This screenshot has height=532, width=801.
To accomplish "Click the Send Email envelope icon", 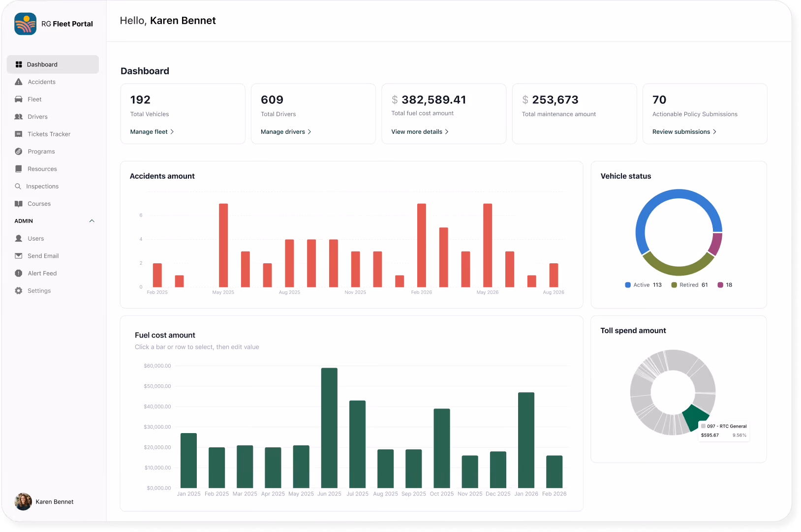I will pos(19,256).
